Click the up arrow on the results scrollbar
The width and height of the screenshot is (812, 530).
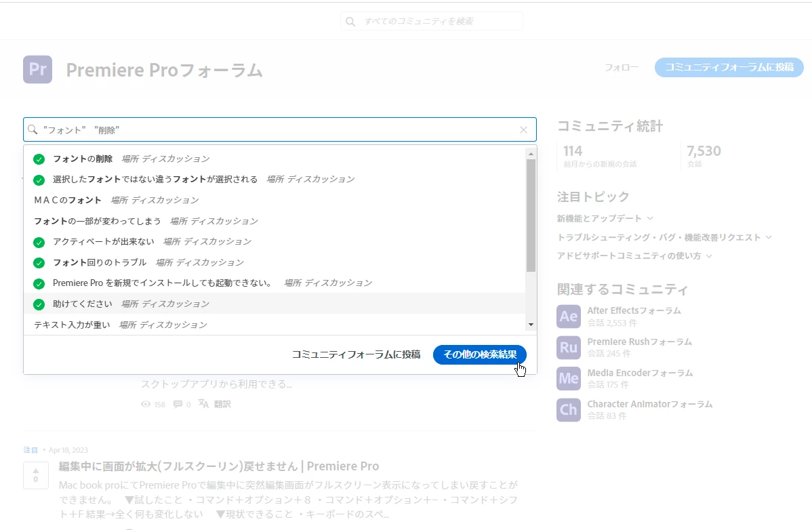(531, 154)
